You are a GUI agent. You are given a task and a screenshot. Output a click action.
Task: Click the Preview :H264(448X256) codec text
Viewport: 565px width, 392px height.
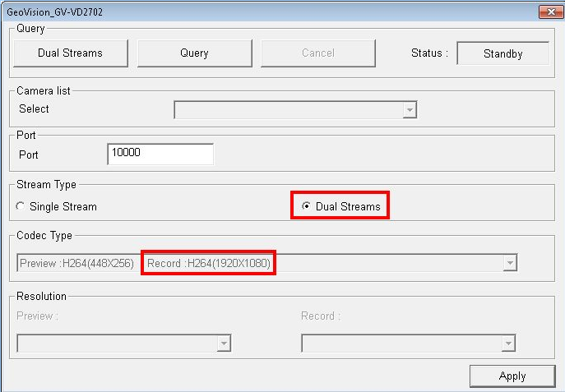tap(76, 263)
